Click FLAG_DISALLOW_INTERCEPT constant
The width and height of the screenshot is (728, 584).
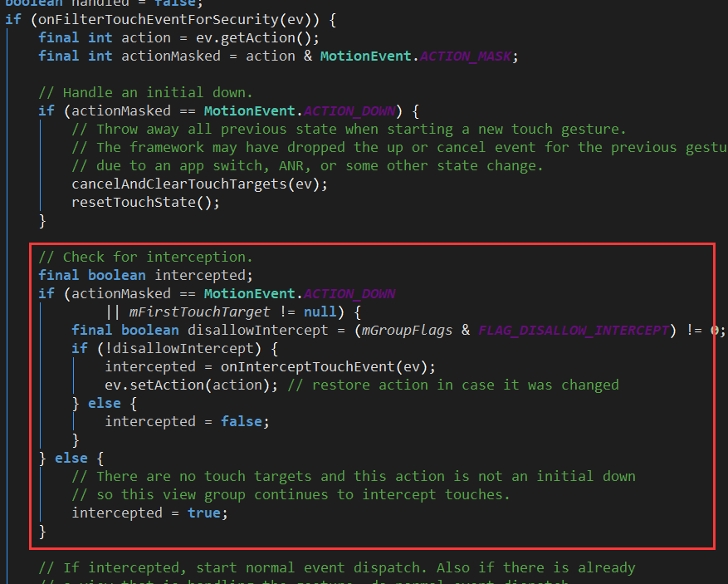[574, 330]
